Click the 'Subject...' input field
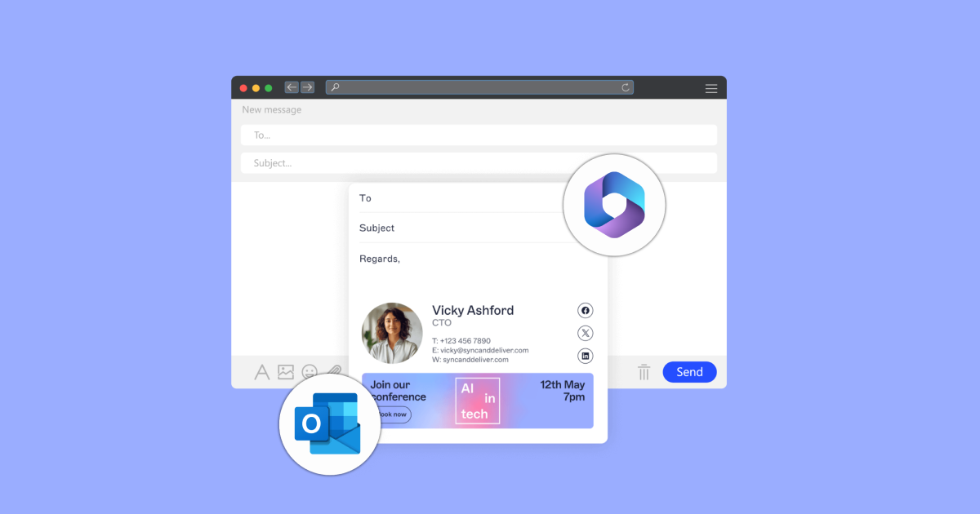Image resolution: width=980 pixels, height=514 pixels. pyautogui.click(x=479, y=163)
